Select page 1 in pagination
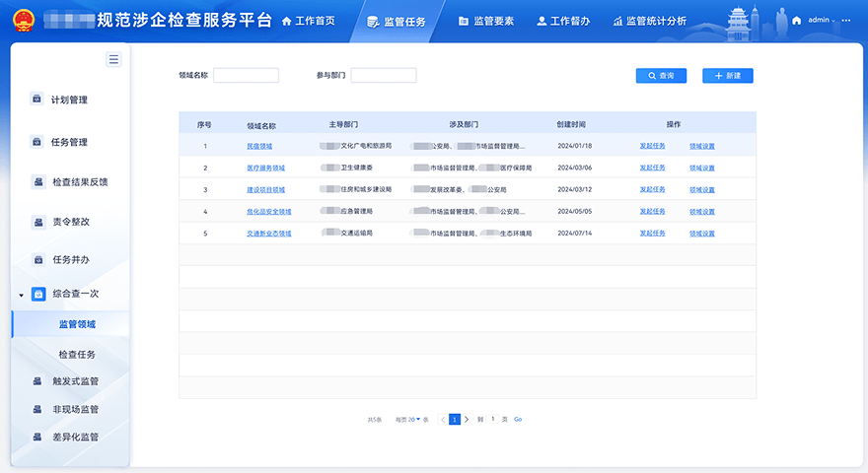Viewport: 868px width, 473px height. (x=455, y=420)
